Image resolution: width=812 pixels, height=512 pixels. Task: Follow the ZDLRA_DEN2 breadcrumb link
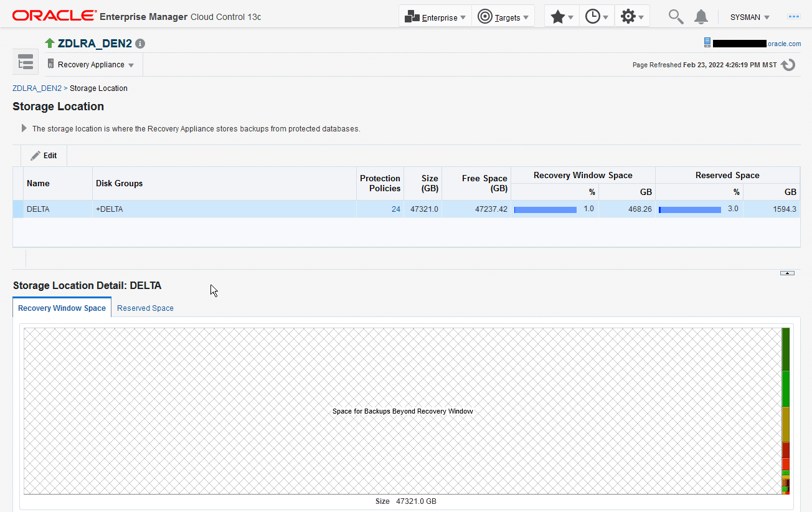pos(37,88)
